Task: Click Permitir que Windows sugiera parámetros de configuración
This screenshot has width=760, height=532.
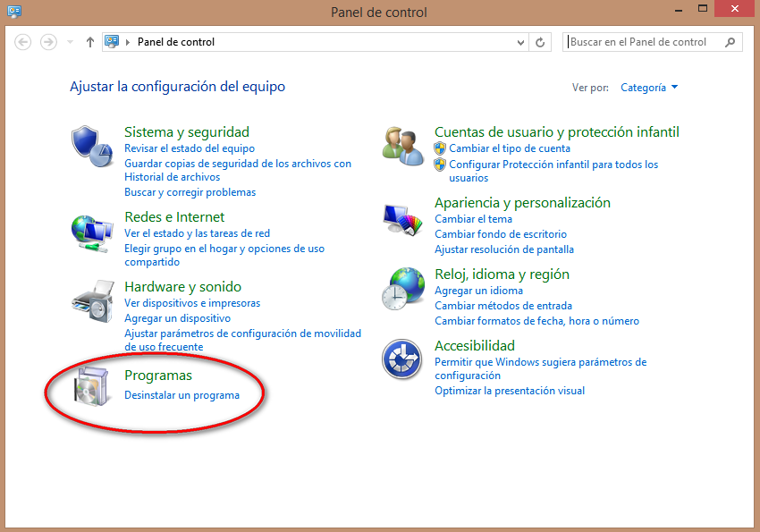Action: tap(541, 368)
